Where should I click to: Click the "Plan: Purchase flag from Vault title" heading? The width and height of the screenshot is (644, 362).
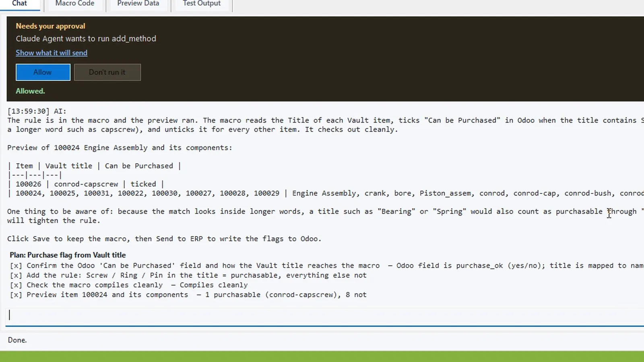coord(68,255)
